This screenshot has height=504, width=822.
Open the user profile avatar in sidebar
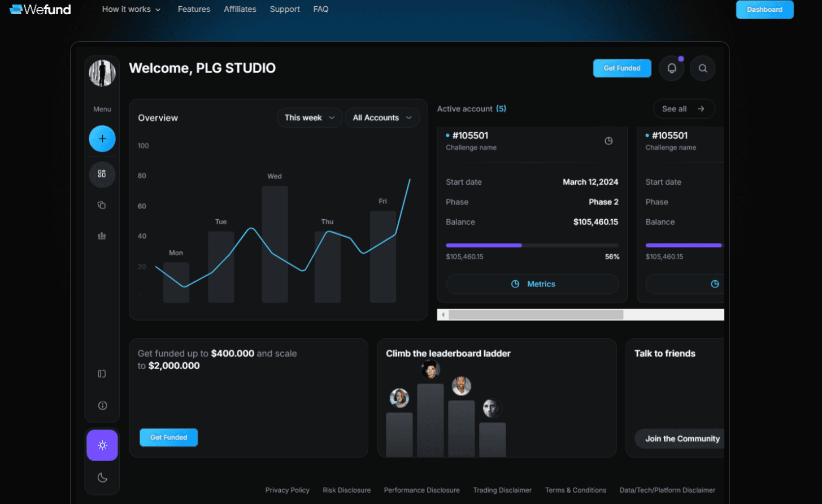click(102, 73)
